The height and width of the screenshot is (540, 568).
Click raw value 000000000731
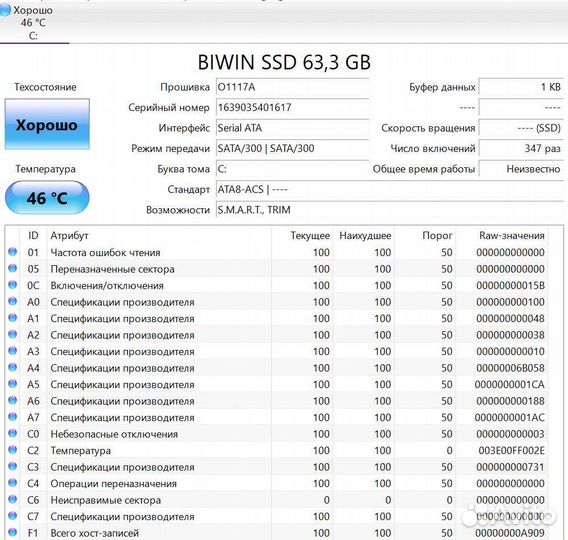(x=510, y=467)
